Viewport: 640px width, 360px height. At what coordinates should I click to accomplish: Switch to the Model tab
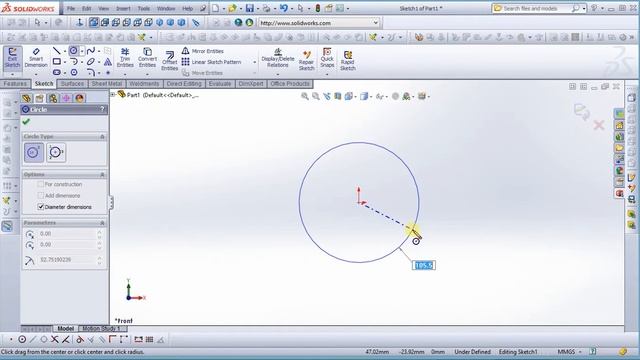point(65,329)
